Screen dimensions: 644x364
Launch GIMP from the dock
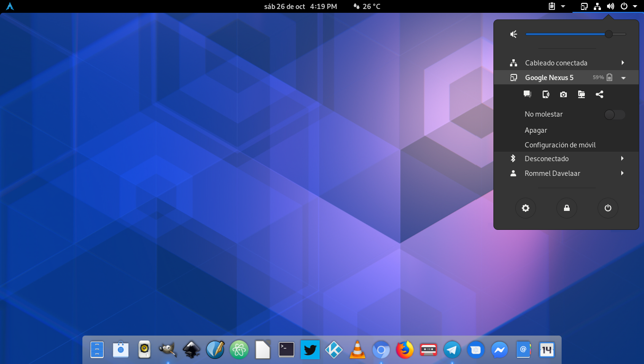(168, 350)
